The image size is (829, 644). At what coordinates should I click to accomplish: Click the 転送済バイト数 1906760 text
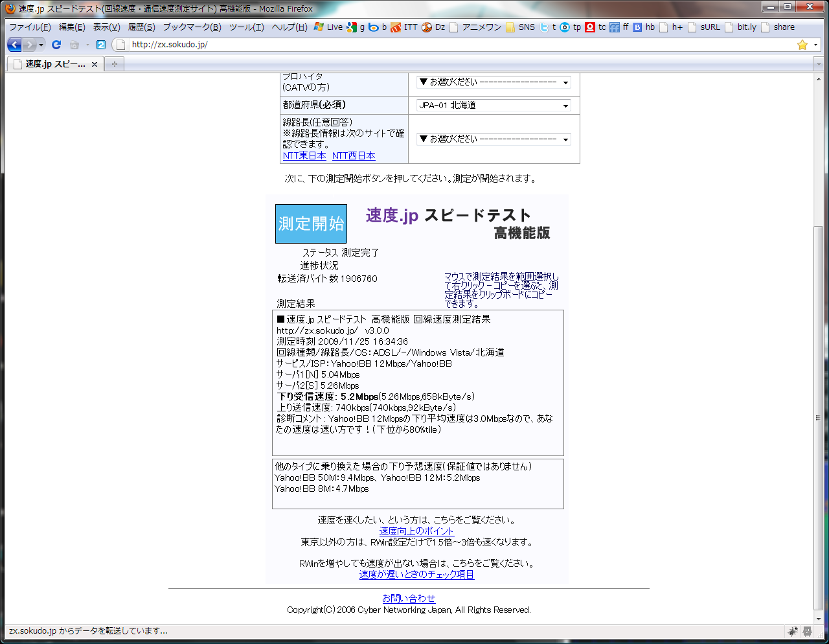[327, 279]
